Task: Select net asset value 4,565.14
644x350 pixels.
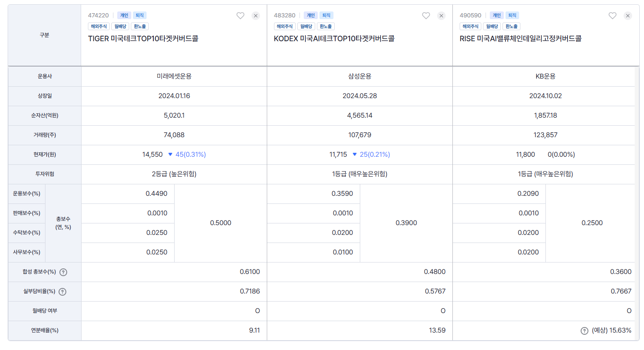Action: coord(360,116)
